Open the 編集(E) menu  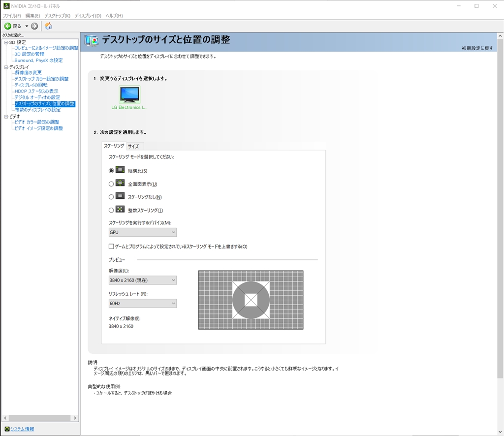(33, 16)
